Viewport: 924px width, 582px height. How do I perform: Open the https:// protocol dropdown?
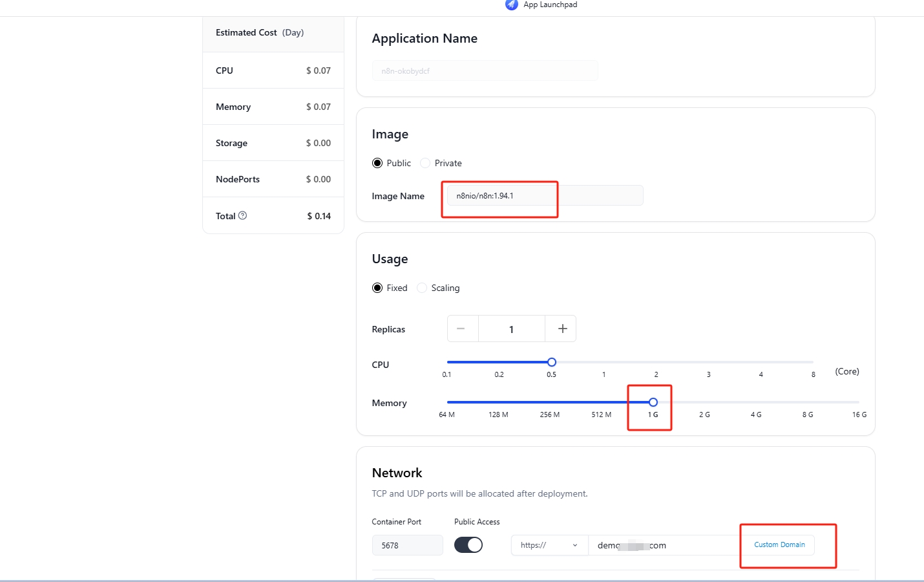click(x=549, y=545)
